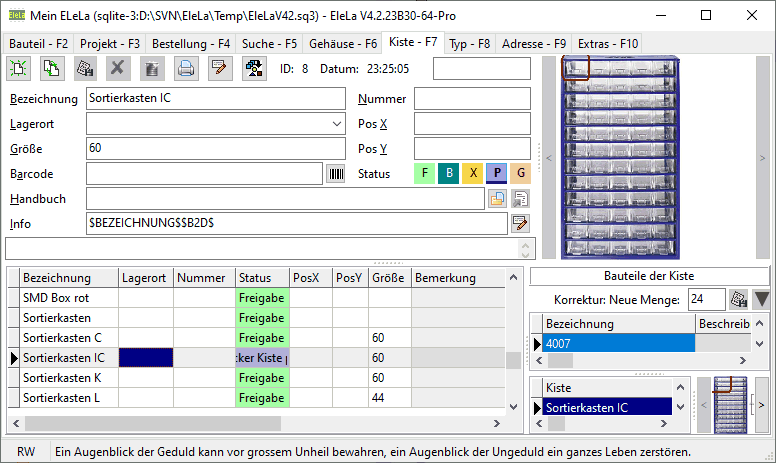Click right arrow next to large cabinet image
The height and width of the screenshot is (463, 776).
[x=762, y=156]
